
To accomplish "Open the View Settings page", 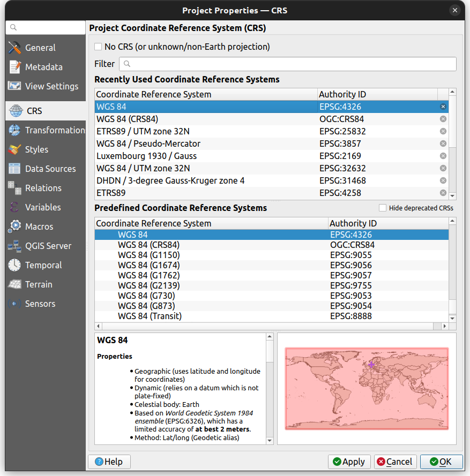I will point(45,86).
